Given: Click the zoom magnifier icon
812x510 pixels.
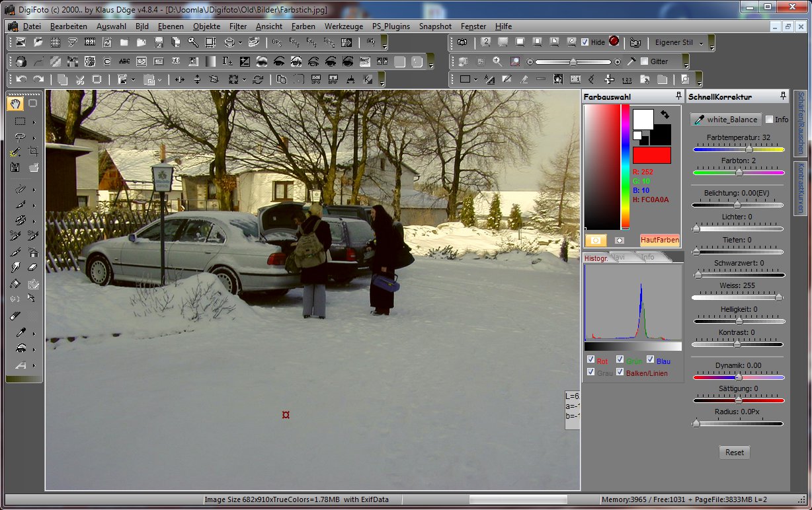Looking at the screenshot, I should (x=497, y=61).
